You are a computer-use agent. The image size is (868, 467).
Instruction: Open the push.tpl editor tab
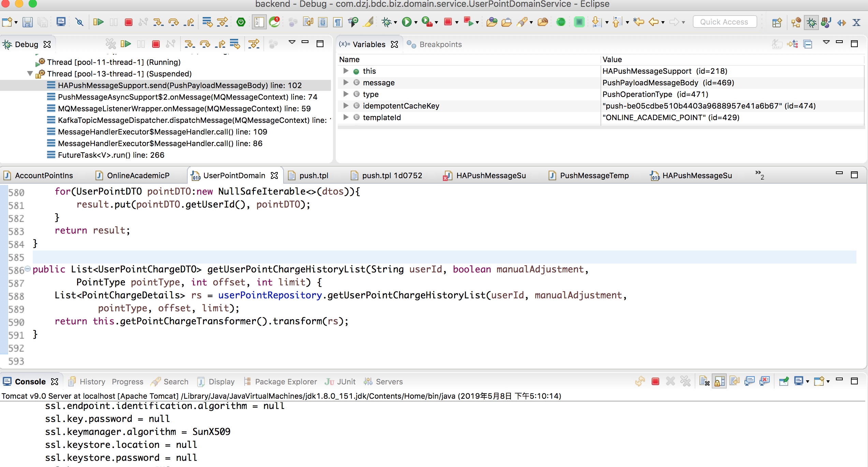coord(313,175)
